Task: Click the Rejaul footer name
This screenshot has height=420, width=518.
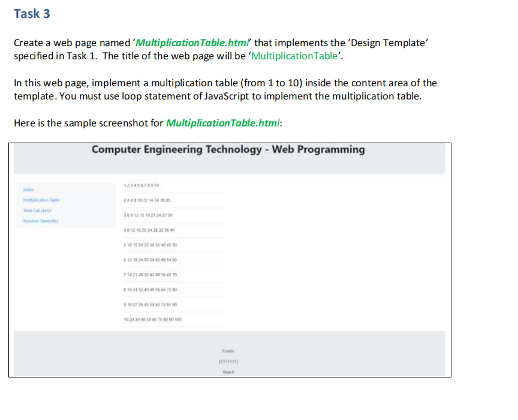Action: coord(228,371)
